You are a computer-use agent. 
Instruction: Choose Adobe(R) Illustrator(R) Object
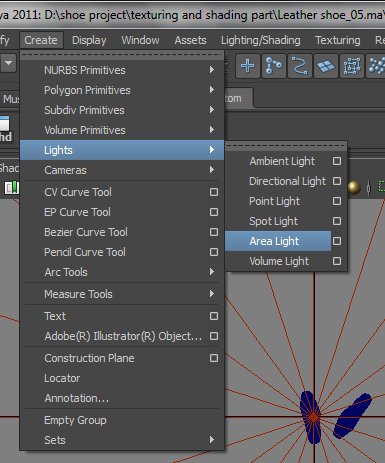[123, 336]
